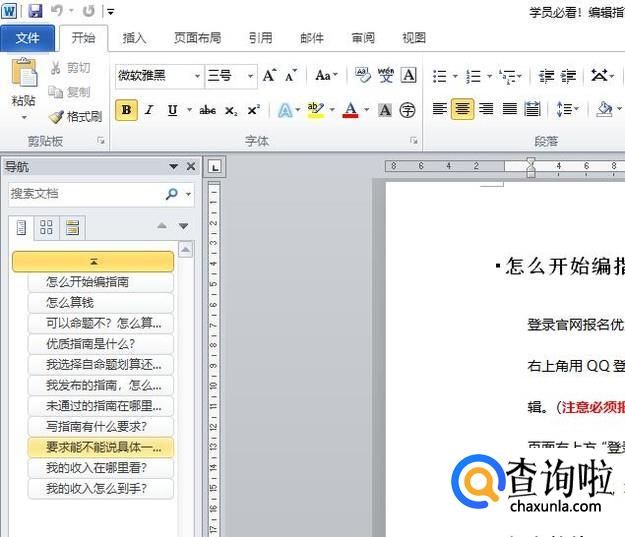The width and height of the screenshot is (625, 537).
Task: Click the Save icon in quick access toolbar
Action: pos(35,11)
